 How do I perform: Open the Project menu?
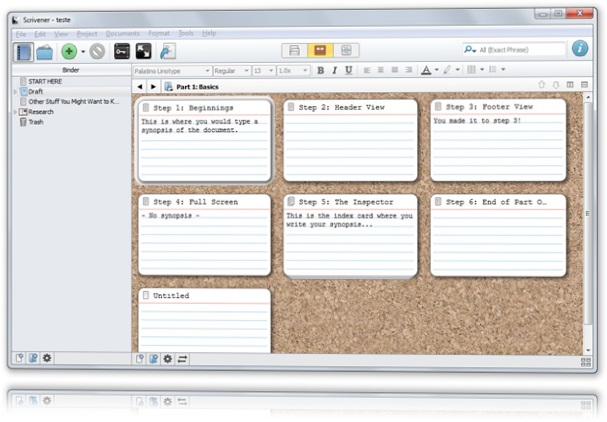[x=87, y=34]
